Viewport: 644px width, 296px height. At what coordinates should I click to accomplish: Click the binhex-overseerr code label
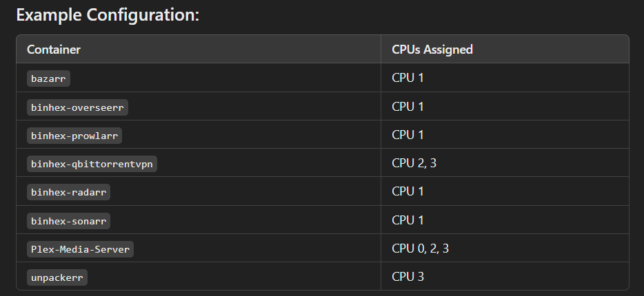click(x=77, y=107)
